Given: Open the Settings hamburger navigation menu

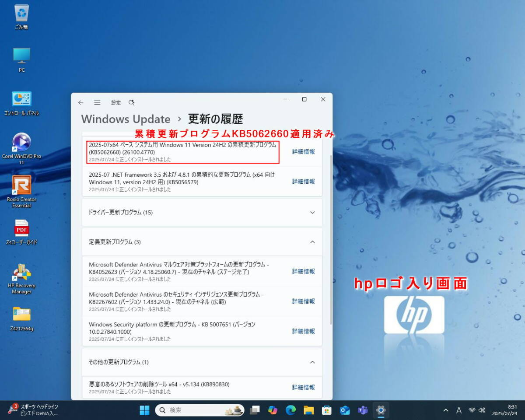Looking at the screenshot, I should pos(97,102).
